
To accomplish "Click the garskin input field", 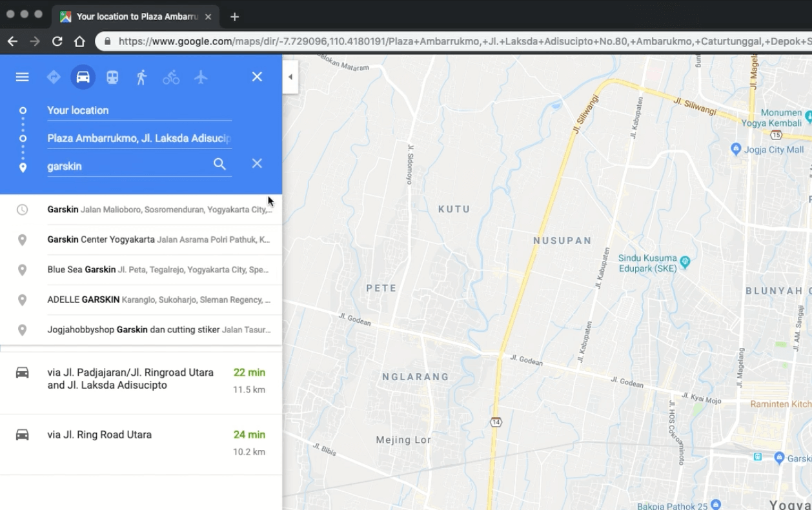I will (129, 166).
